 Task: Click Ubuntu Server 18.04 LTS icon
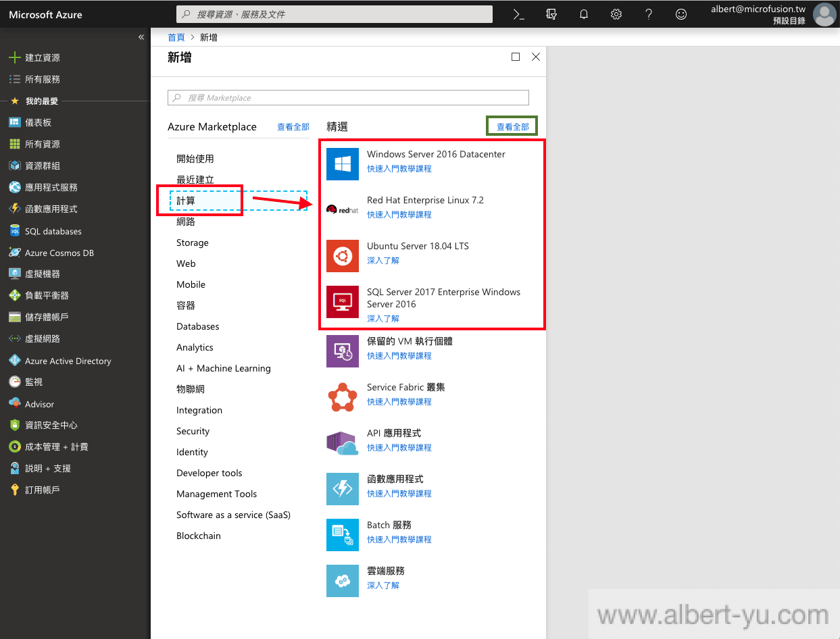(x=343, y=256)
